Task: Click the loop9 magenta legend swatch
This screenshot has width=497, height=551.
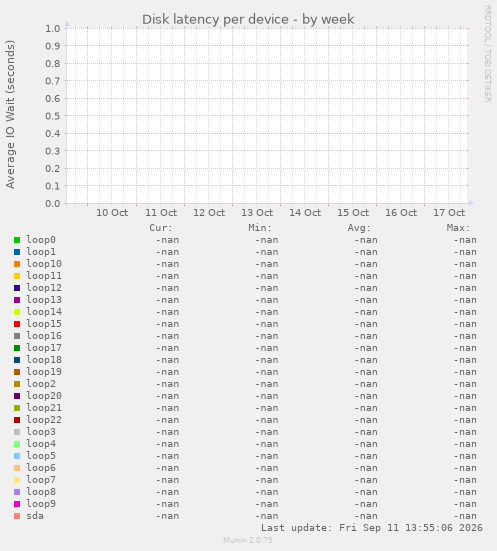Action: [17, 504]
